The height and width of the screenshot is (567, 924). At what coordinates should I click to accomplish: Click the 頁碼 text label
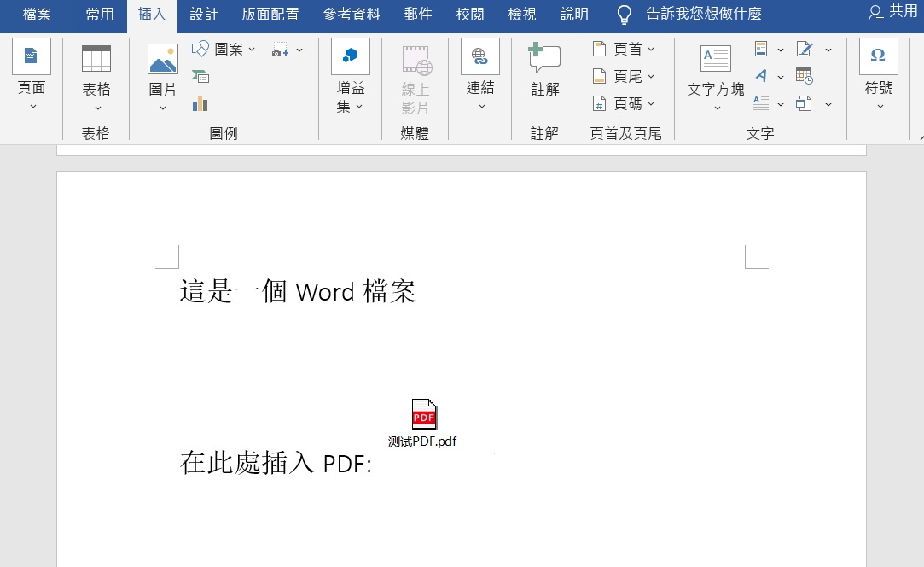tap(628, 104)
